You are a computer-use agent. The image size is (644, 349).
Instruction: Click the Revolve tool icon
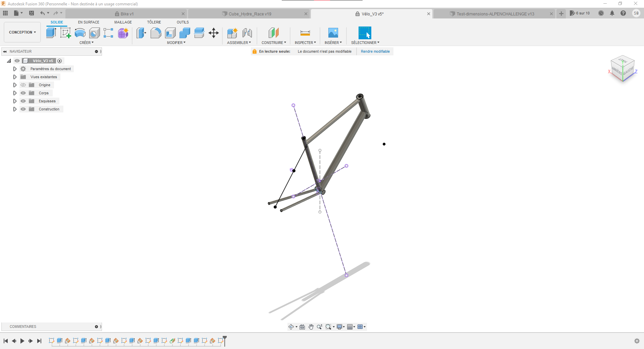80,33
